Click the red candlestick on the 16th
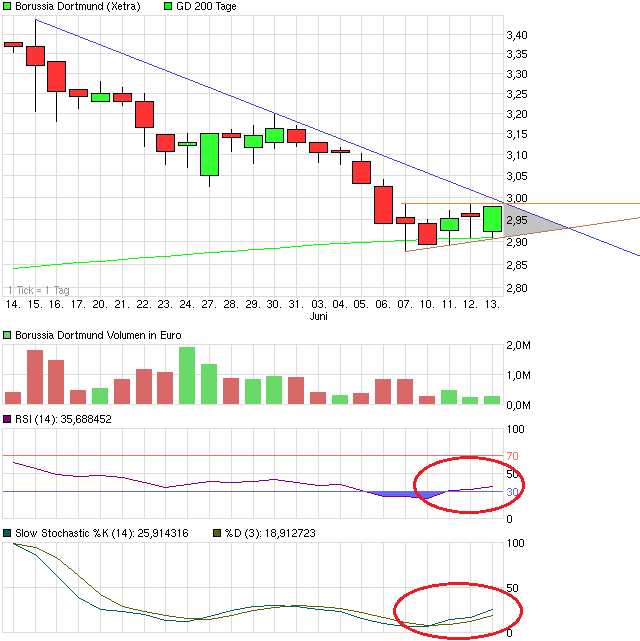 click(56, 76)
